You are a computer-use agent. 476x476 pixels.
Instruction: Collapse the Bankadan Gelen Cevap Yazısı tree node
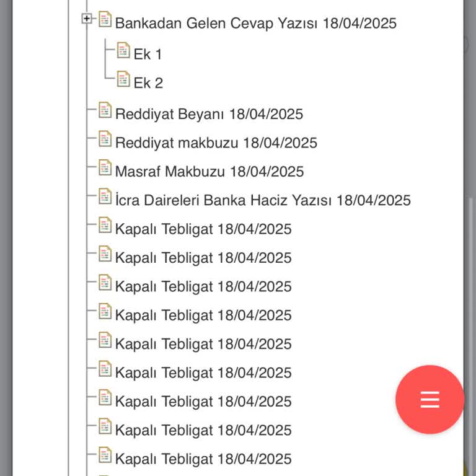coord(87,19)
